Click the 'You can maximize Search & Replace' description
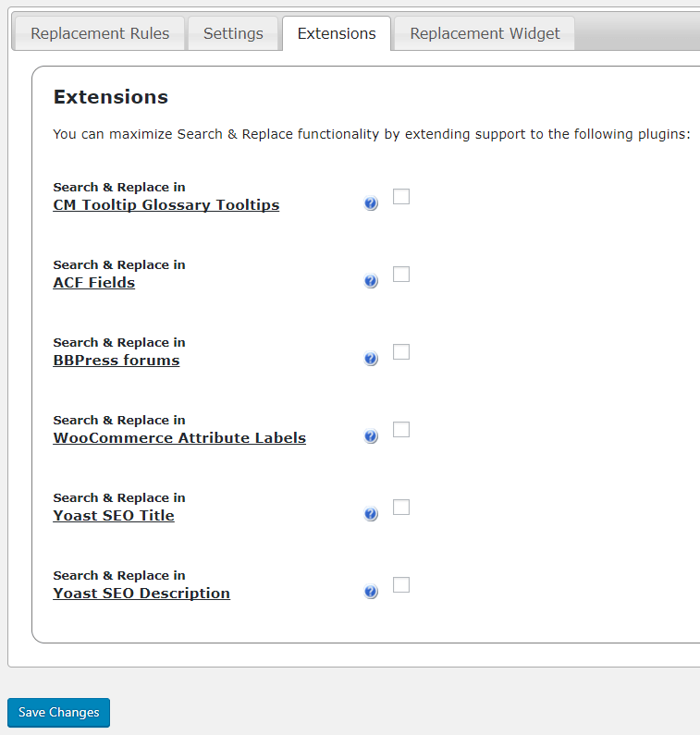700x735 pixels. tap(372, 134)
